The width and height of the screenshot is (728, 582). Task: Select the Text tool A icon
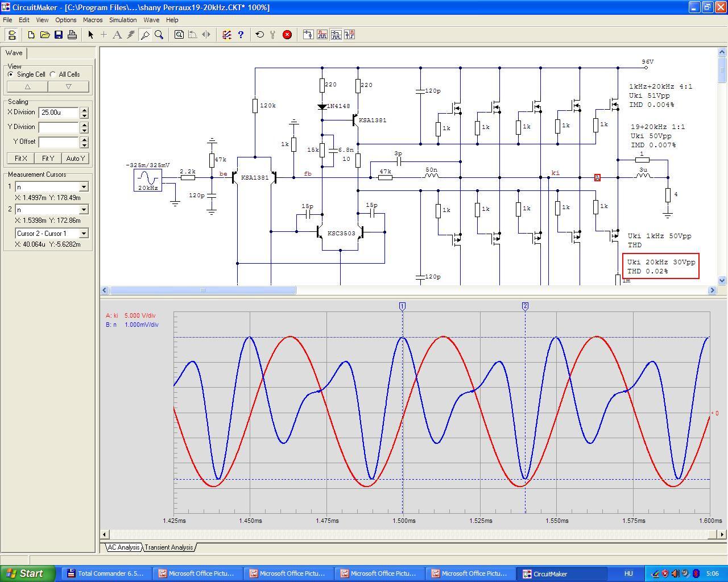coord(117,35)
